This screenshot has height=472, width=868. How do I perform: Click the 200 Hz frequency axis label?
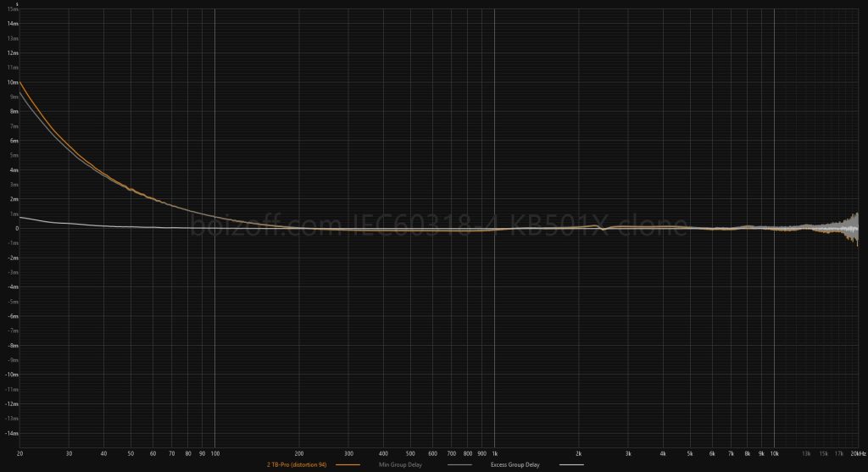coord(298,454)
